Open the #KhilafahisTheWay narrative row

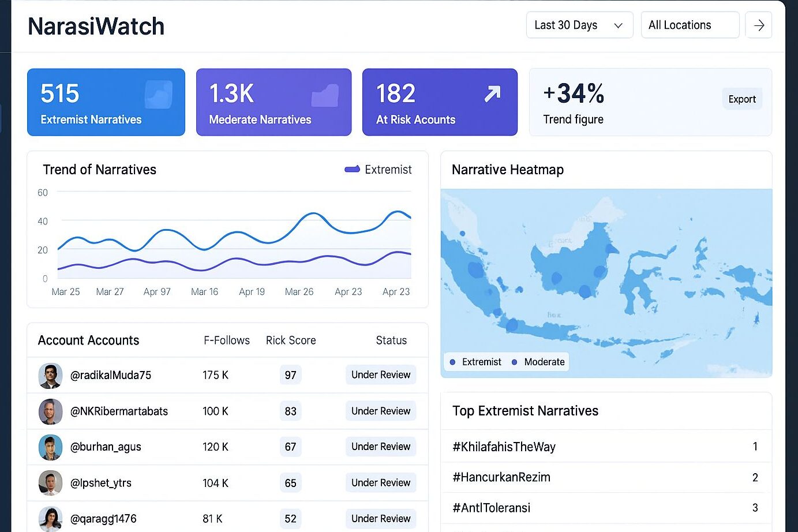coord(606,447)
